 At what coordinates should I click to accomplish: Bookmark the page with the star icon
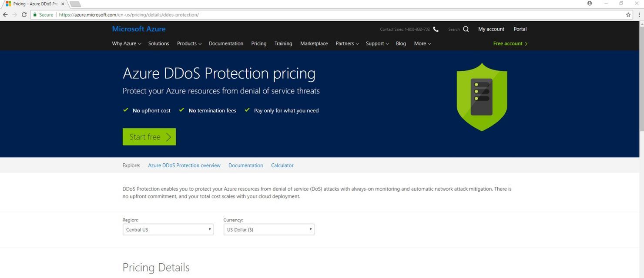point(628,15)
